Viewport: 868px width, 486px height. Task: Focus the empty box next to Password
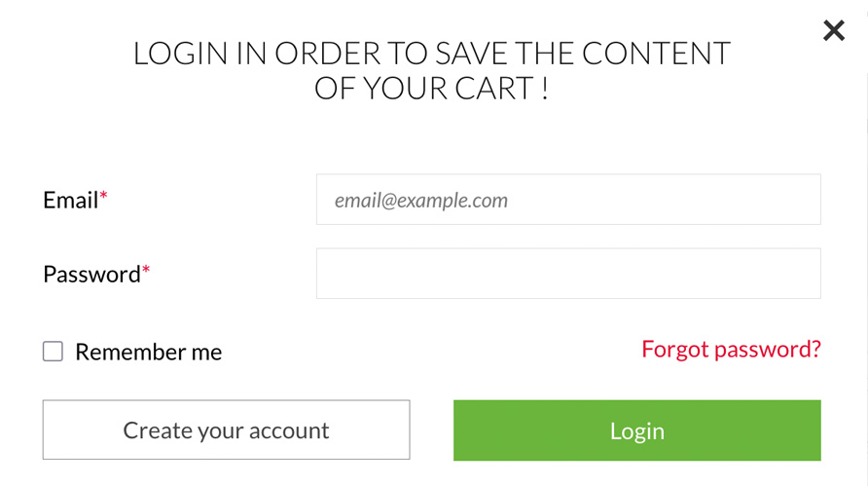click(568, 274)
